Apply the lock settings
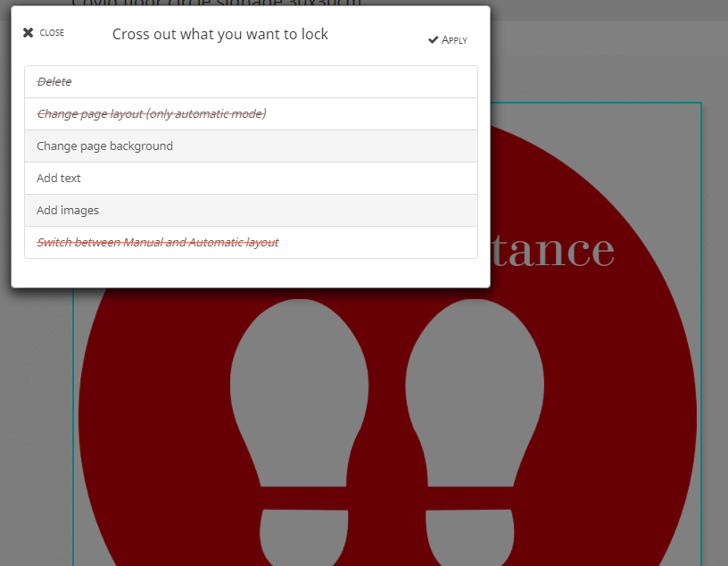Image resolution: width=728 pixels, height=566 pixels. point(448,40)
